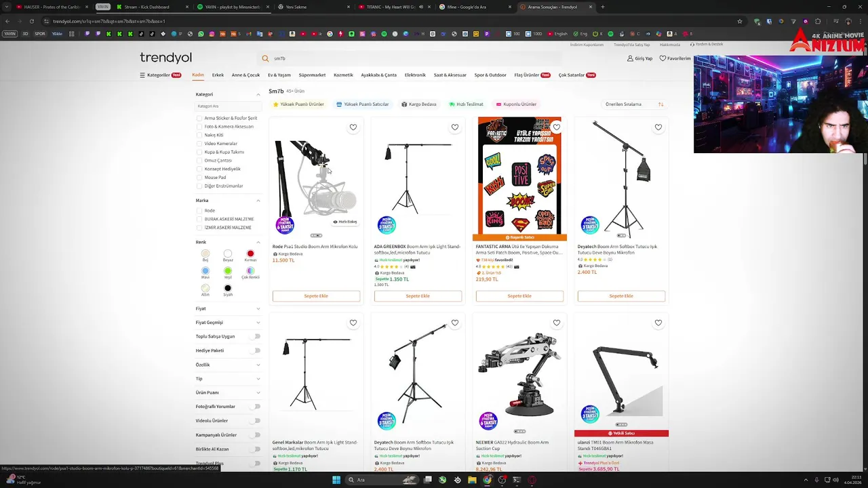Viewport: 868px width, 488px height.
Task: Add ADA GREENBOX to cart
Action: [x=418, y=296]
